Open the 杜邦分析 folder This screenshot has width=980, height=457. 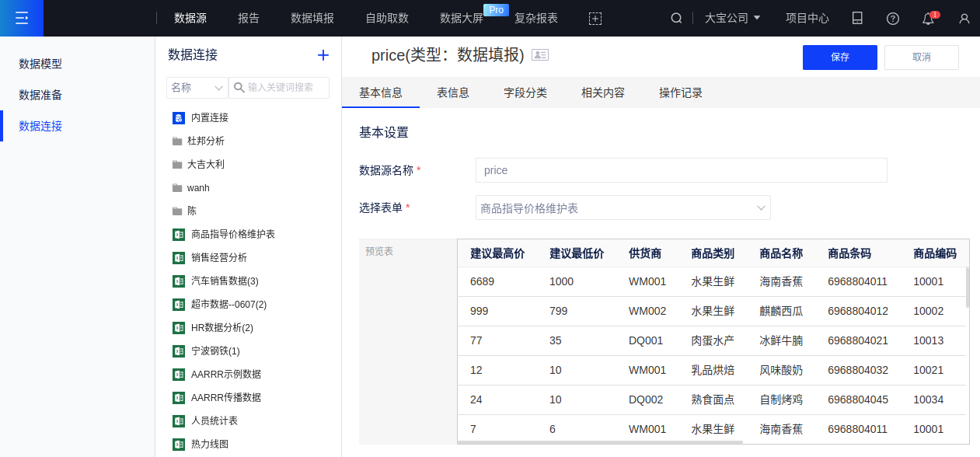point(205,141)
